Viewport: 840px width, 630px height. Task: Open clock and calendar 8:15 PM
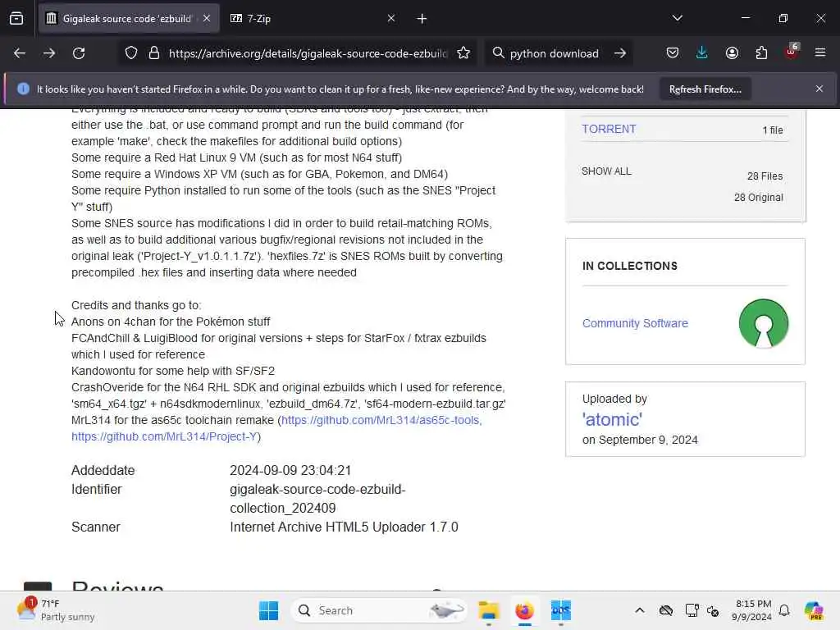click(753, 610)
